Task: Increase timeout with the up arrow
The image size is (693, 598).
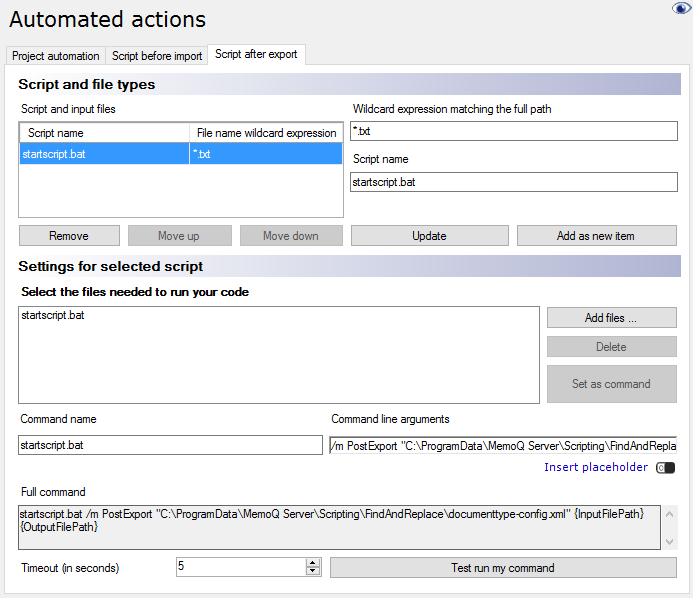Action: tap(313, 563)
